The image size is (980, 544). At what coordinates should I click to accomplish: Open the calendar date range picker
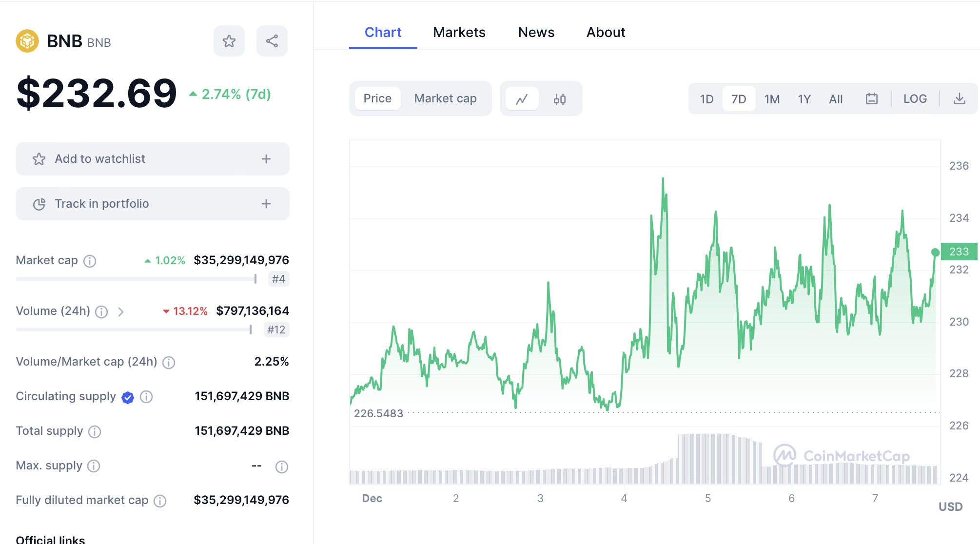(871, 99)
